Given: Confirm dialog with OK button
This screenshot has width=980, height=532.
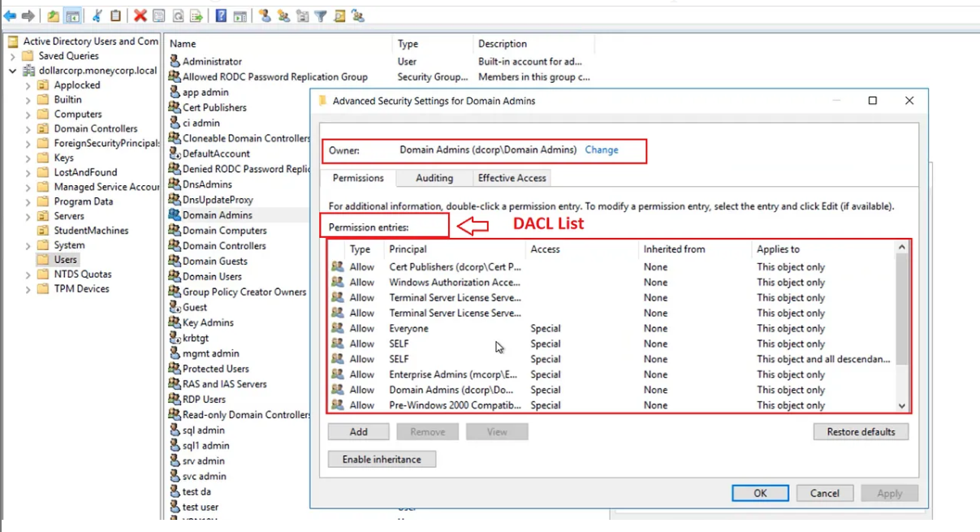Looking at the screenshot, I should click(x=760, y=493).
